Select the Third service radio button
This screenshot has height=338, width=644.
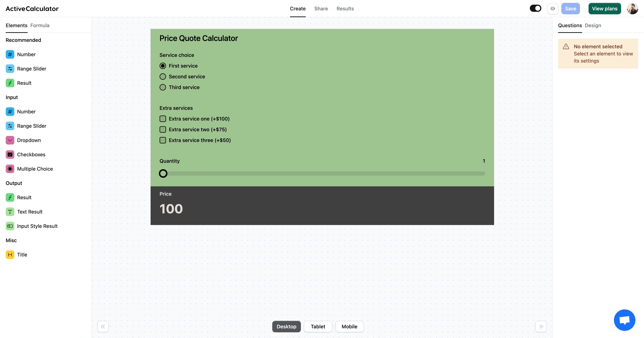[163, 87]
